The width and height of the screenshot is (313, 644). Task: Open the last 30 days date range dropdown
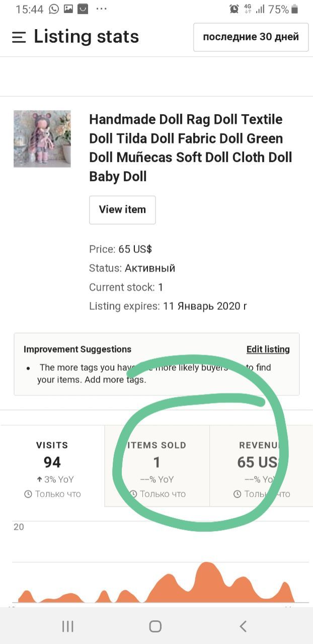pyautogui.click(x=251, y=37)
